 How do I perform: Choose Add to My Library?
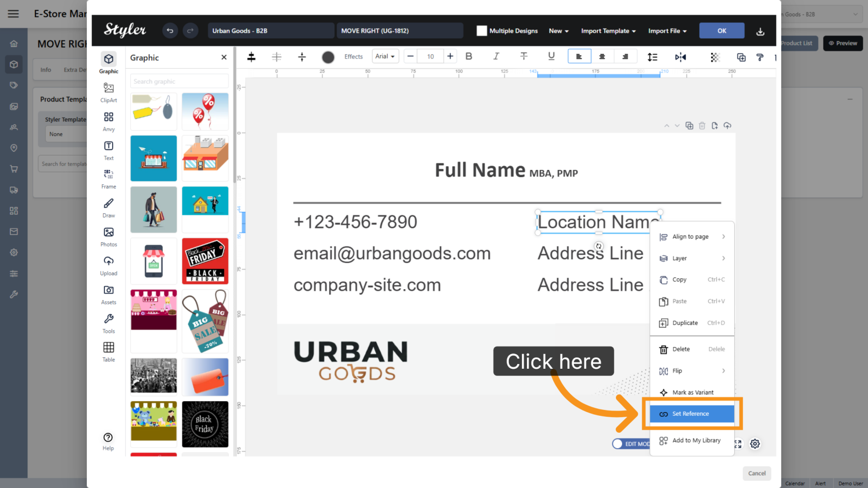692,440
